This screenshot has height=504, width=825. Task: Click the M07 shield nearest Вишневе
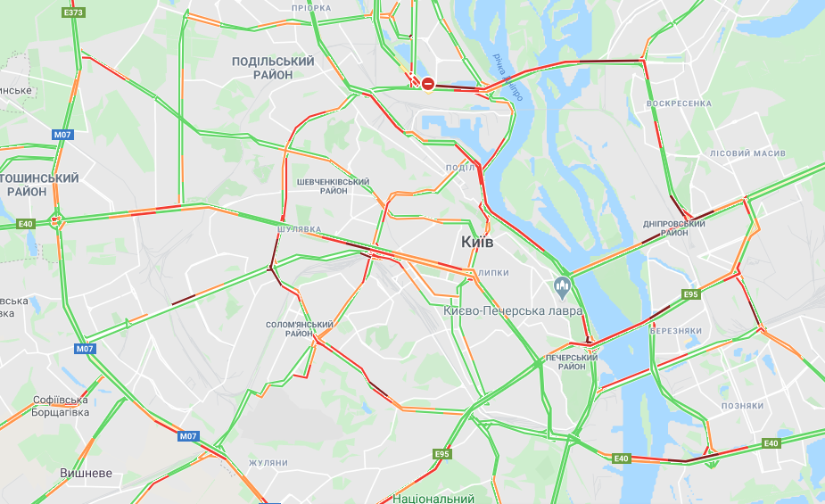(x=188, y=436)
